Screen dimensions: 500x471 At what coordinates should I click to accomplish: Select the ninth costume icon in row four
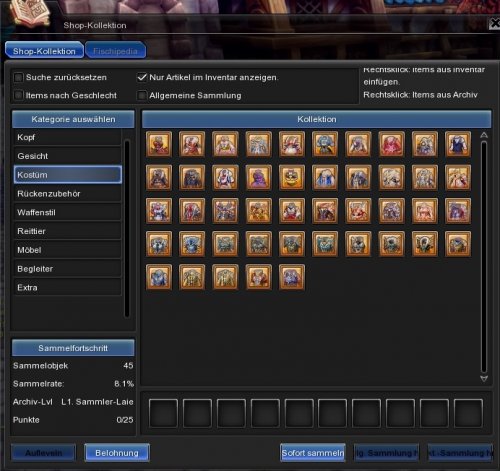pyautogui.click(x=425, y=244)
